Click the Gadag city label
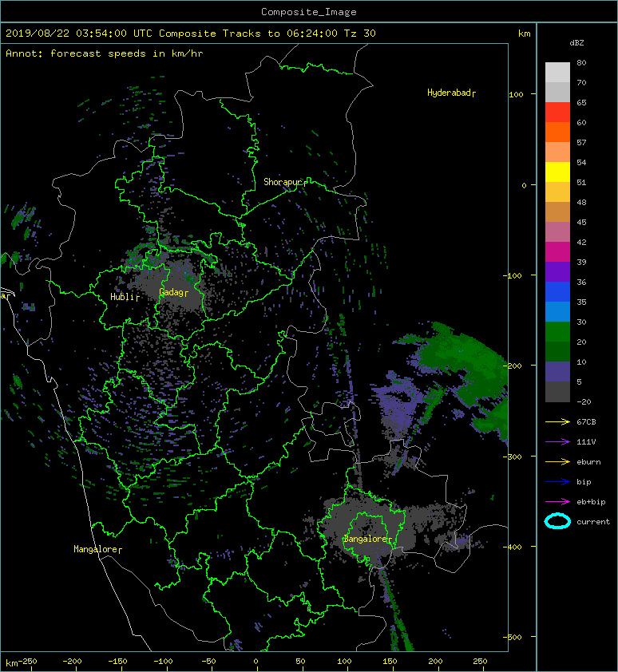Screen dimensions: 618x672 pyautogui.click(x=173, y=292)
